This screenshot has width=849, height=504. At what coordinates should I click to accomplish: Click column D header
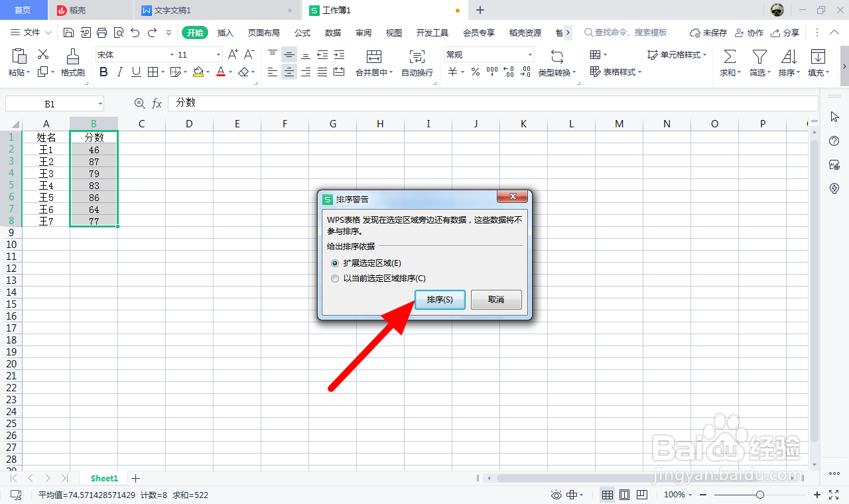pos(189,123)
